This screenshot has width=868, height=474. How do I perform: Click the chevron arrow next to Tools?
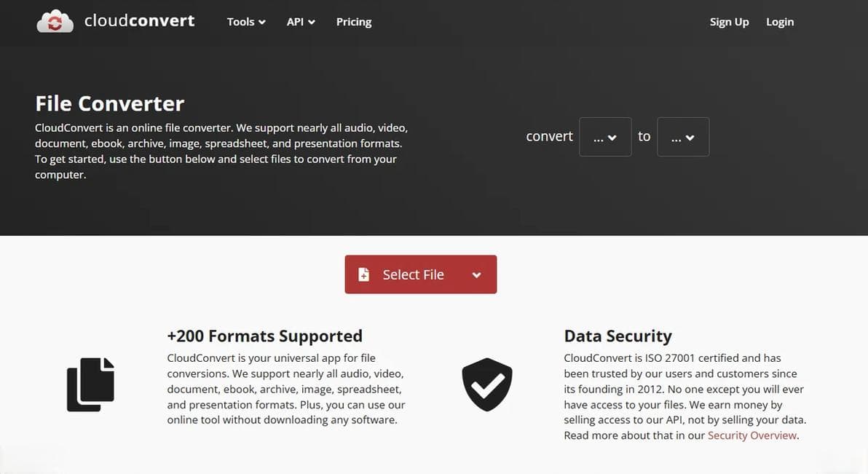(262, 22)
